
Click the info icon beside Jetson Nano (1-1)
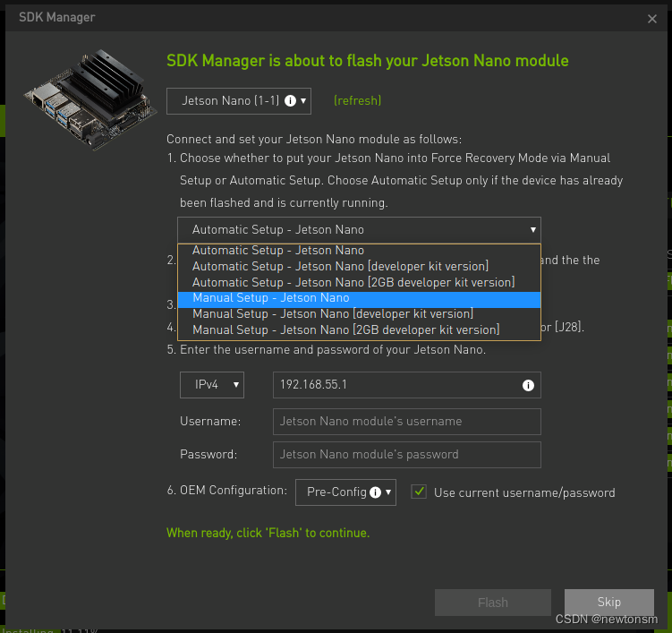(x=290, y=101)
